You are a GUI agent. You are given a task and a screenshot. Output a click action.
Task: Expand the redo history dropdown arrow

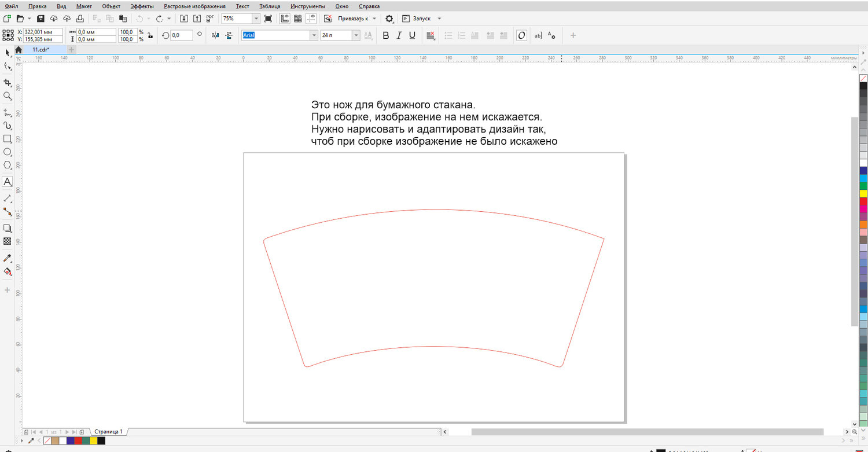168,19
